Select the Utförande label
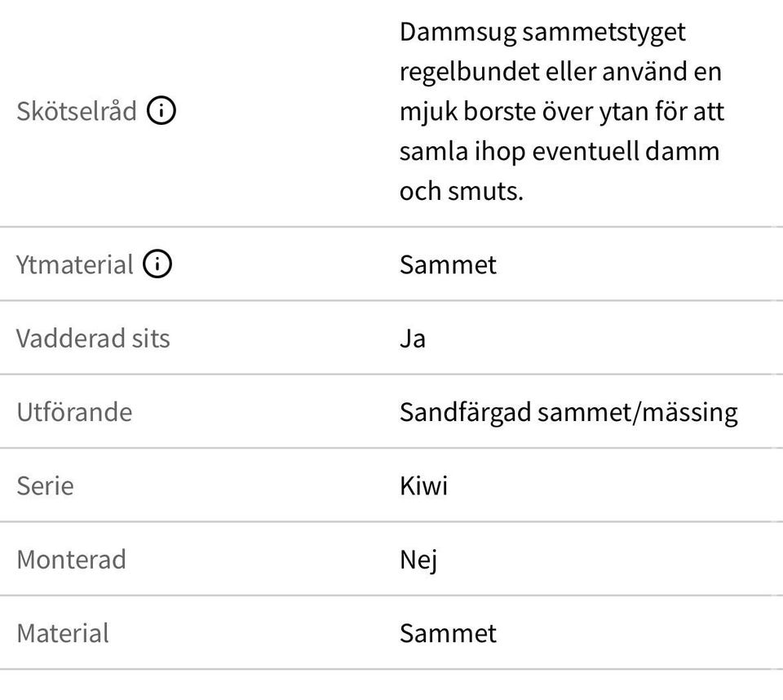The image size is (783, 700). tap(74, 412)
